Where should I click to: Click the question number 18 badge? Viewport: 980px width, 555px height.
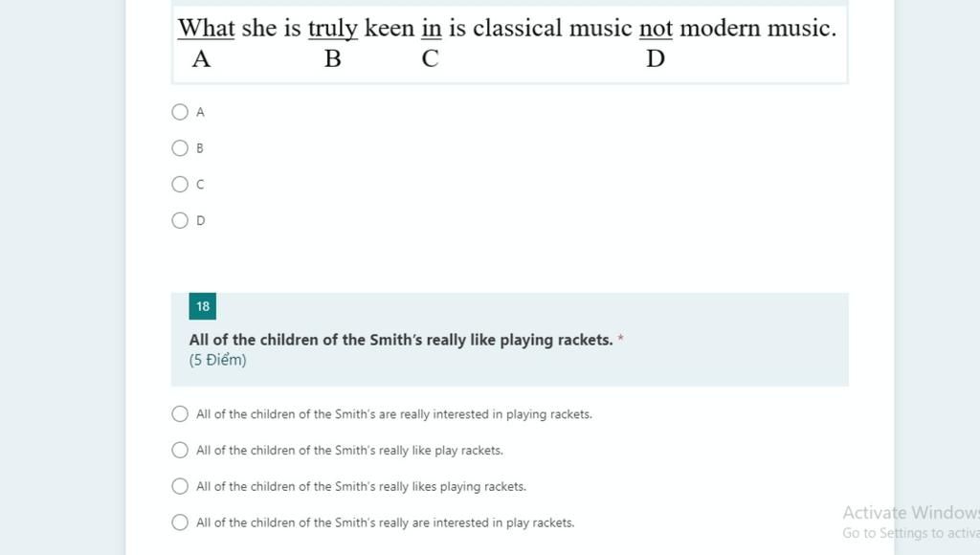coord(203,306)
